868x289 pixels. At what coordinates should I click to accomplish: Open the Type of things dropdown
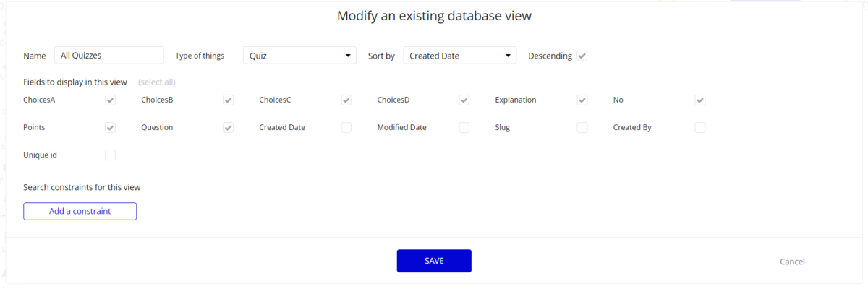pos(299,56)
